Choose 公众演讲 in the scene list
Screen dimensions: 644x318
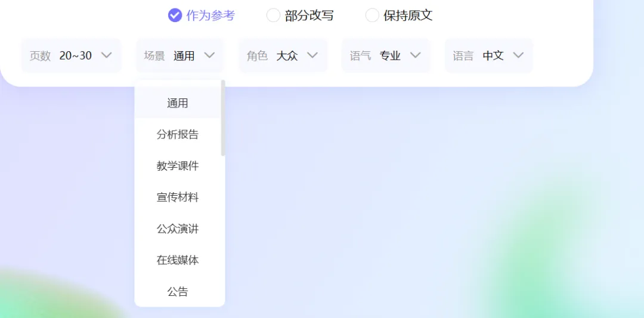[x=178, y=229]
